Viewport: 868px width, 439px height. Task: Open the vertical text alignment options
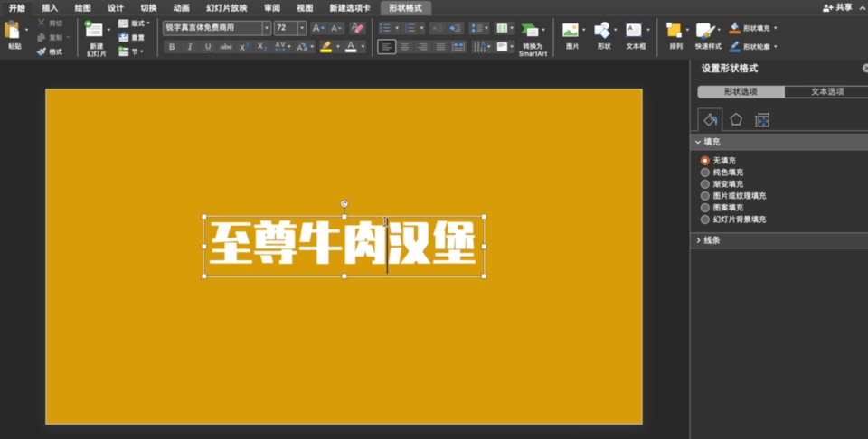tap(505, 47)
